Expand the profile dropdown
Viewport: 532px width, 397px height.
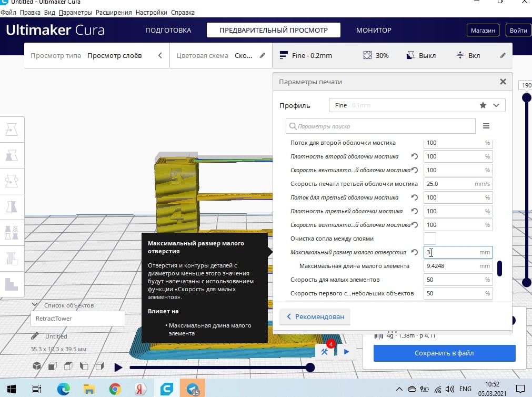(496, 105)
